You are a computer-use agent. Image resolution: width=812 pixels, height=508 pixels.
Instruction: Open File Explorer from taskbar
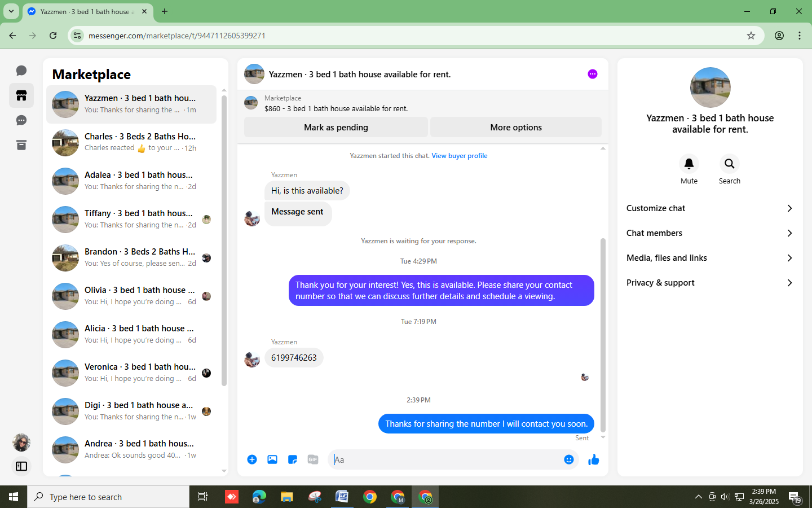click(x=287, y=497)
